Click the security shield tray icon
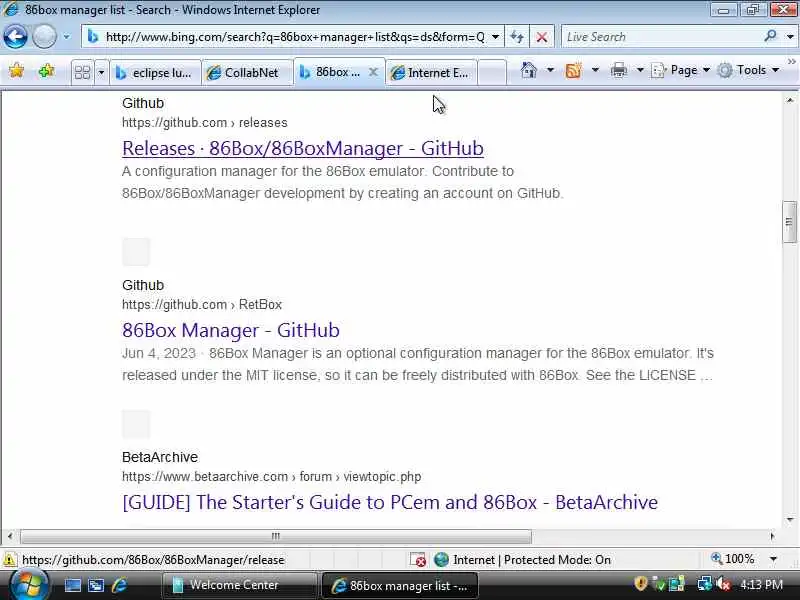The height and width of the screenshot is (600, 800). [640, 584]
